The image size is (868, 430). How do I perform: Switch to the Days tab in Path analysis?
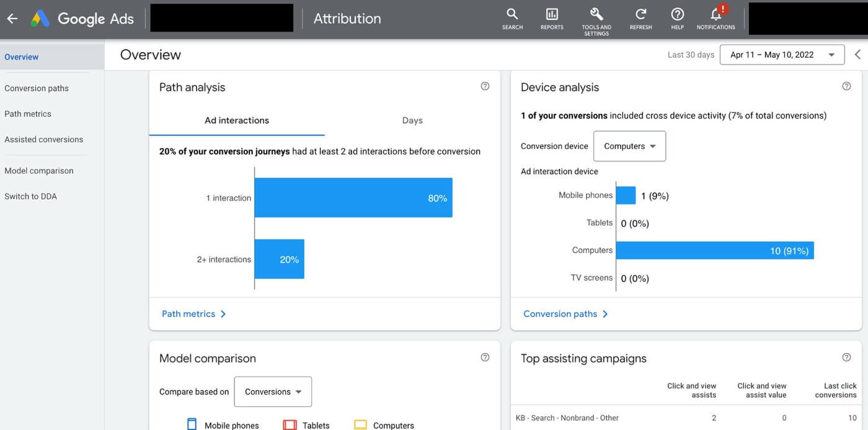412,120
